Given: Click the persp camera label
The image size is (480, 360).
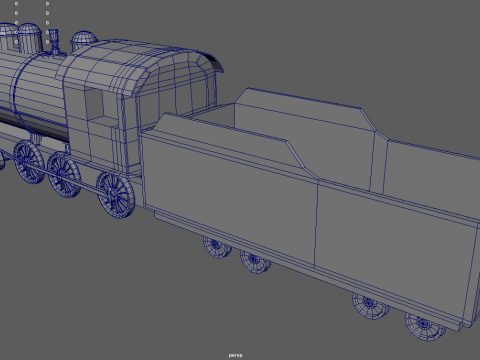Looking at the screenshot, I should pos(236,355).
